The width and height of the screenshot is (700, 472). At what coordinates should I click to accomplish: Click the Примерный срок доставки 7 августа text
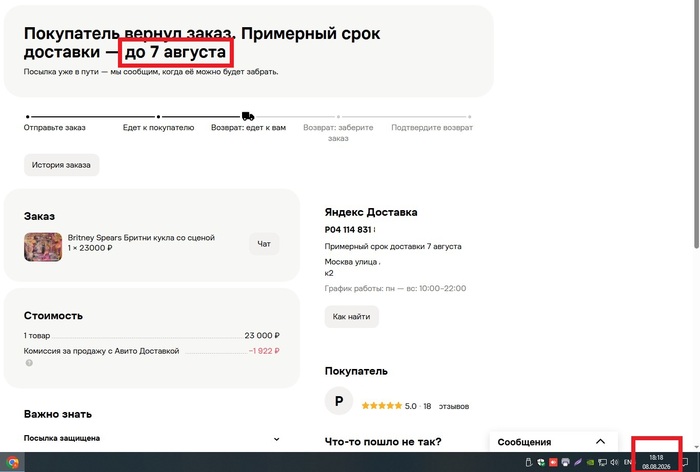[x=393, y=246]
